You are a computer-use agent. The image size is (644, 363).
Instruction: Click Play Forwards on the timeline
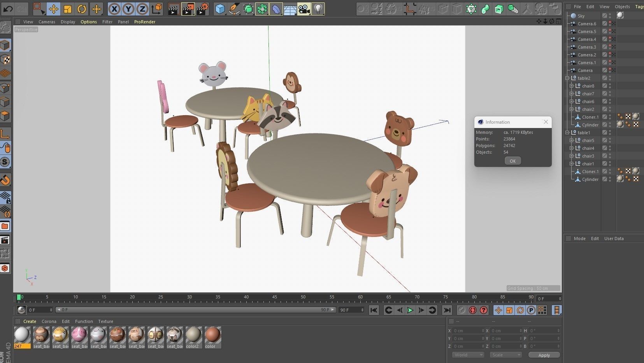click(410, 310)
